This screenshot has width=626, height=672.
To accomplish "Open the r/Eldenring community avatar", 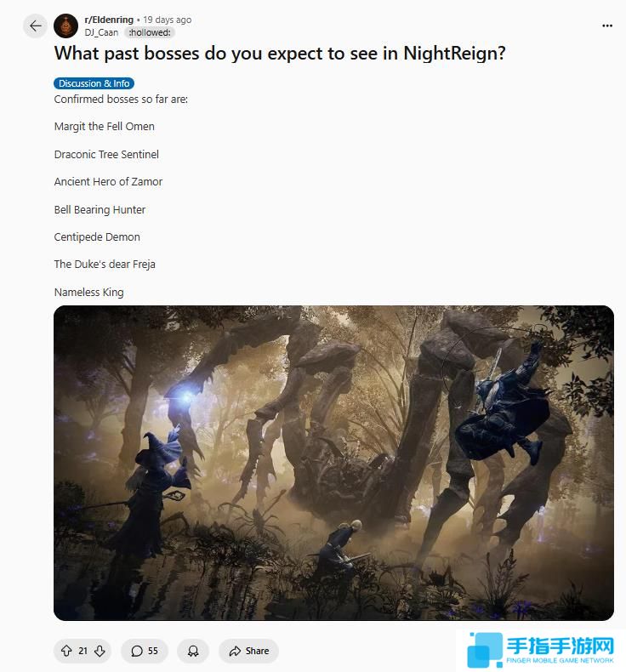I will click(65, 26).
